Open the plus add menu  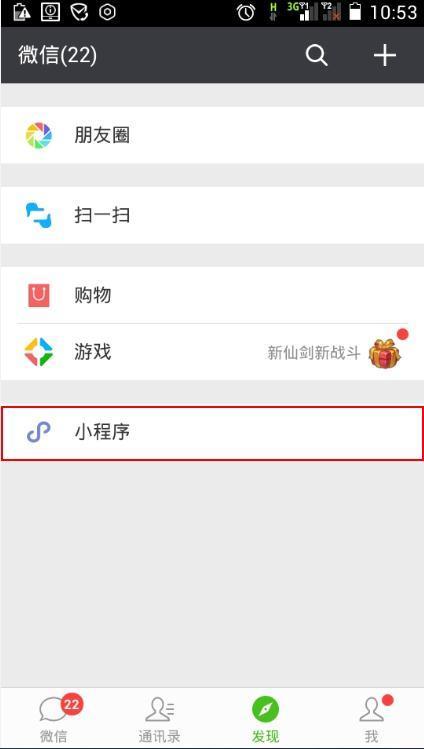[x=384, y=56]
